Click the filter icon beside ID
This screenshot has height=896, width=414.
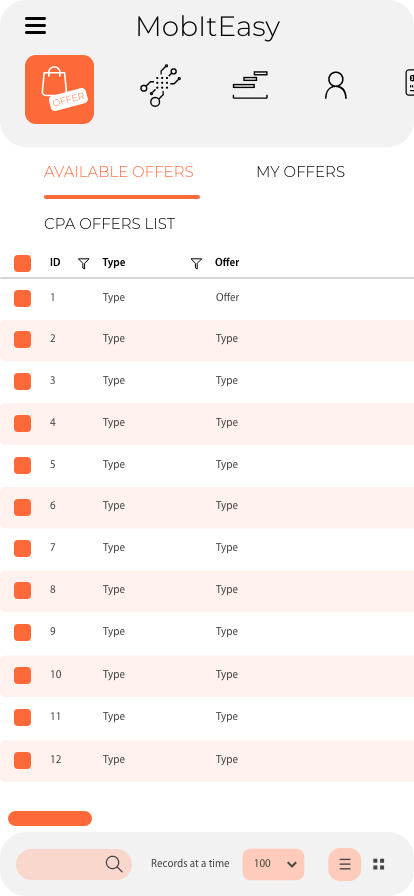(83, 263)
